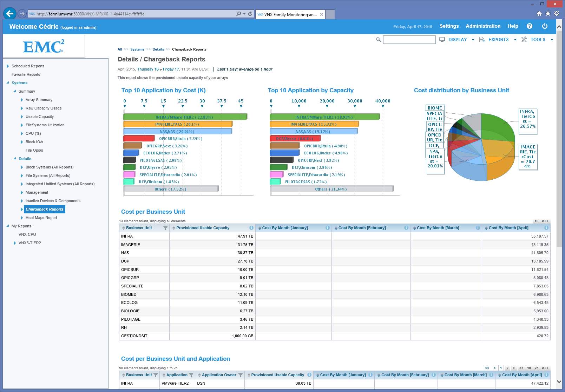Click the Systems breadcrumb link
565x392 pixels.
pos(137,49)
